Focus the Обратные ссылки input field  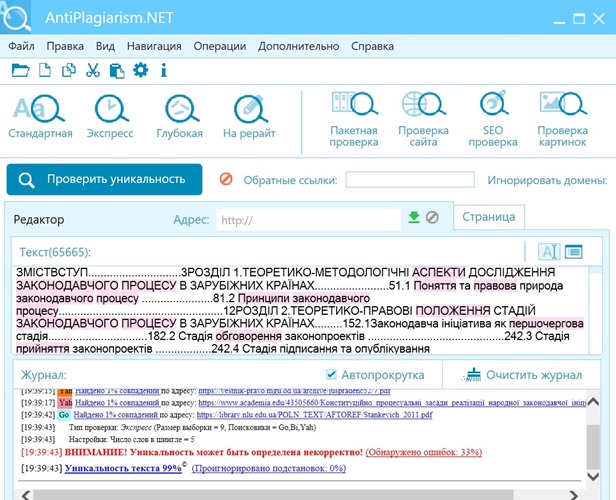(410, 180)
